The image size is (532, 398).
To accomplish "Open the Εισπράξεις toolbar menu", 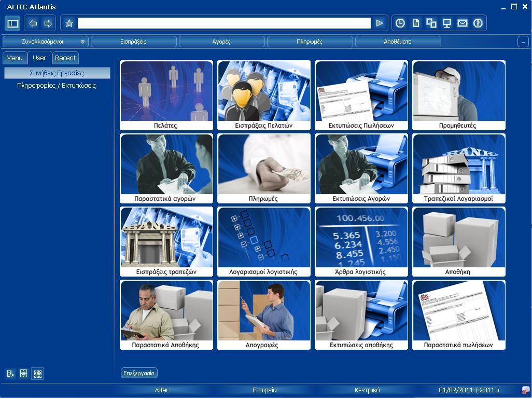I will (x=133, y=42).
